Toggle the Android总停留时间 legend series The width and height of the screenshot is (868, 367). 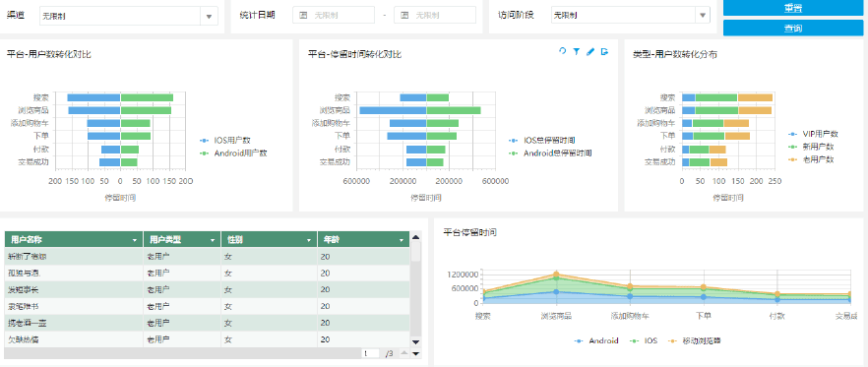point(550,153)
